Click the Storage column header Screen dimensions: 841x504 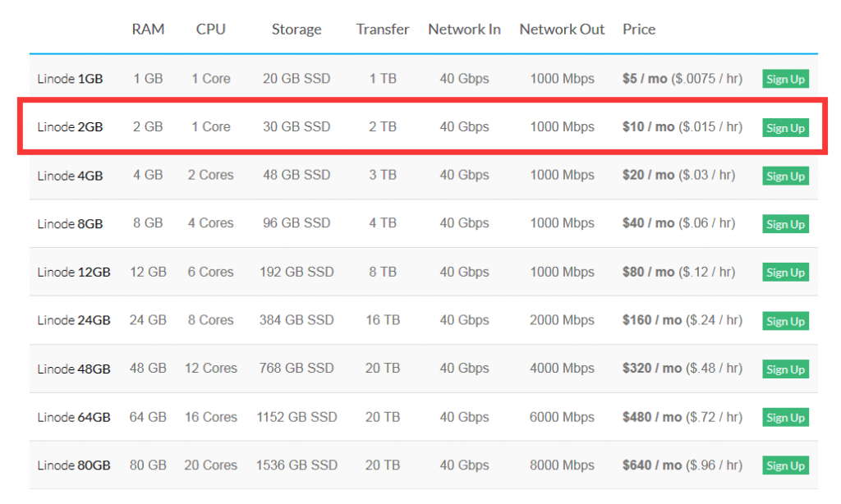click(296, 30)
